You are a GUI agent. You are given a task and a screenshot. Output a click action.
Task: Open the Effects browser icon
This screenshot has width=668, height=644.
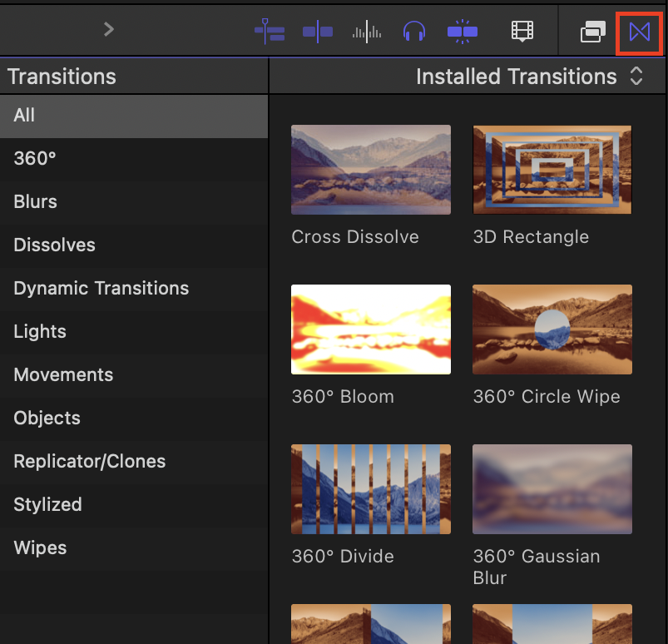592,32
